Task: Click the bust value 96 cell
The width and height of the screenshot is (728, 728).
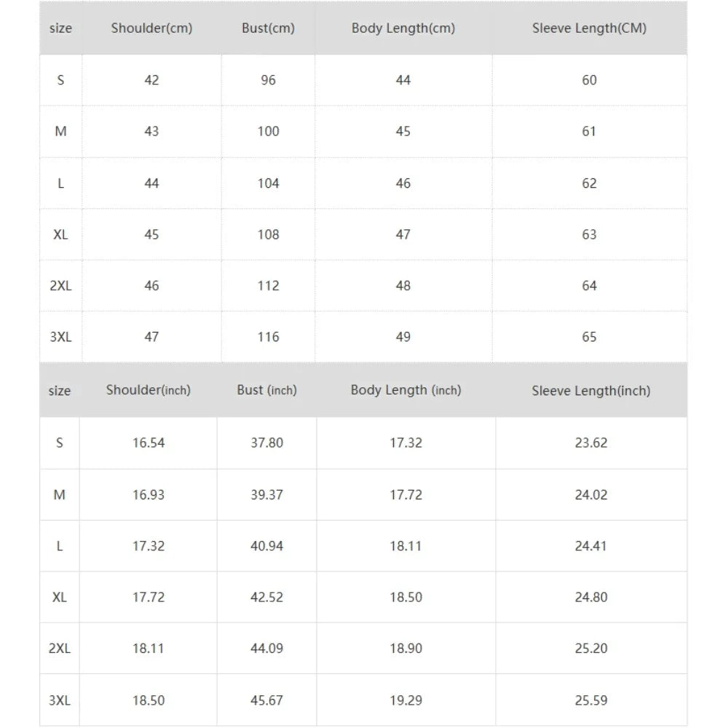Action: (268, 80)
